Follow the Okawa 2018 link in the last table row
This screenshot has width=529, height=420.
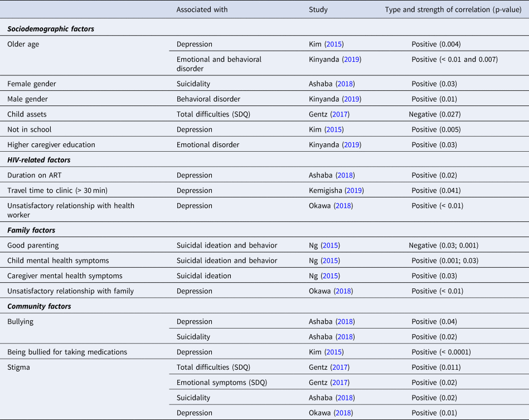(x=342, y=413)
